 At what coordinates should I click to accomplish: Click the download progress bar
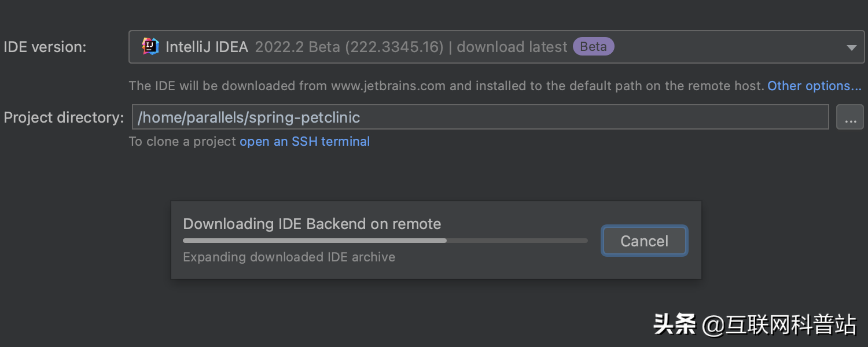385,241
